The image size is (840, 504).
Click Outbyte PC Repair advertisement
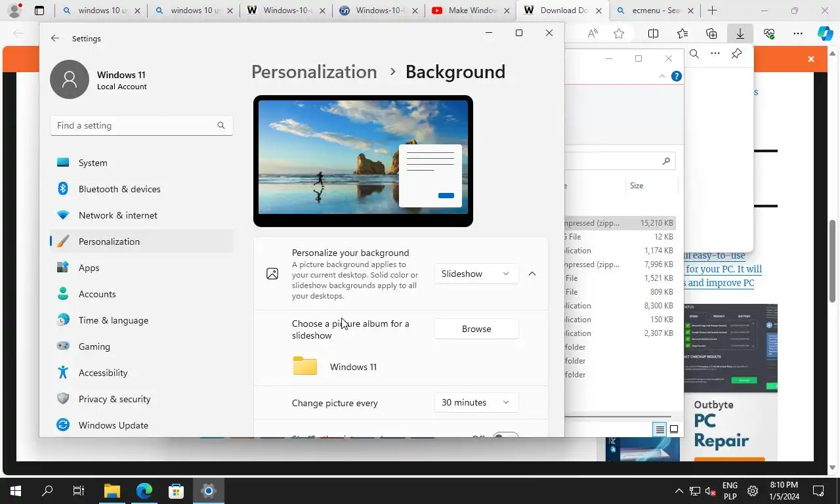point(730,383)
